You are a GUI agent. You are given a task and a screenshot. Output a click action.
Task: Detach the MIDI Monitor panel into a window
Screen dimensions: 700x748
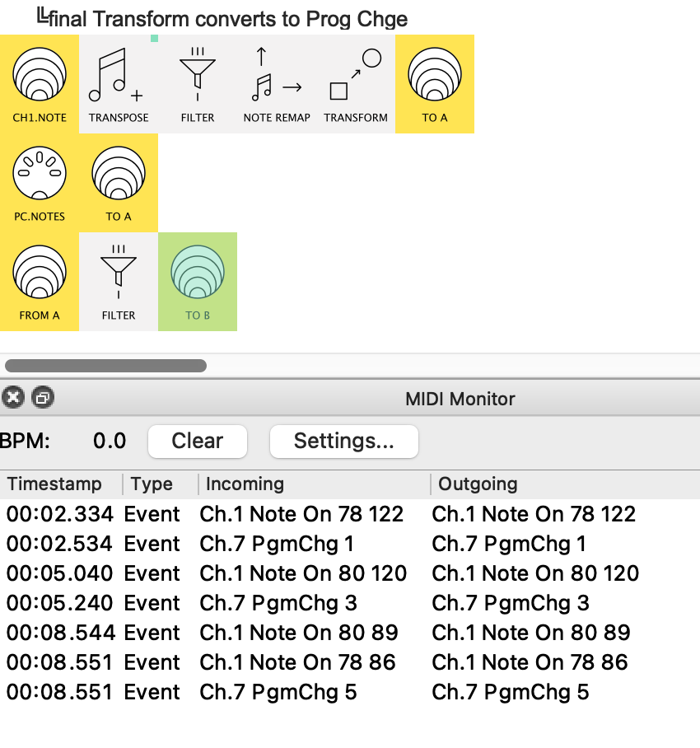(x=42, y=399)
